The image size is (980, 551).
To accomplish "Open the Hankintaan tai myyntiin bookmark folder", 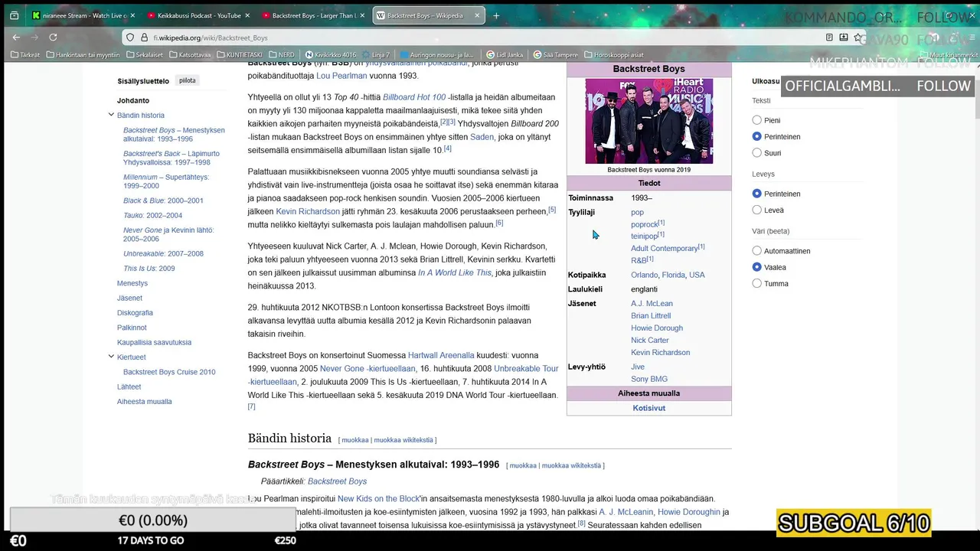I will click(83, 55).
